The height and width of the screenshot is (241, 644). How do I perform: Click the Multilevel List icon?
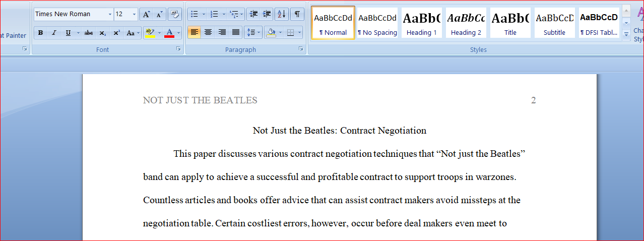pyautogui.click(x=233, y=14)
